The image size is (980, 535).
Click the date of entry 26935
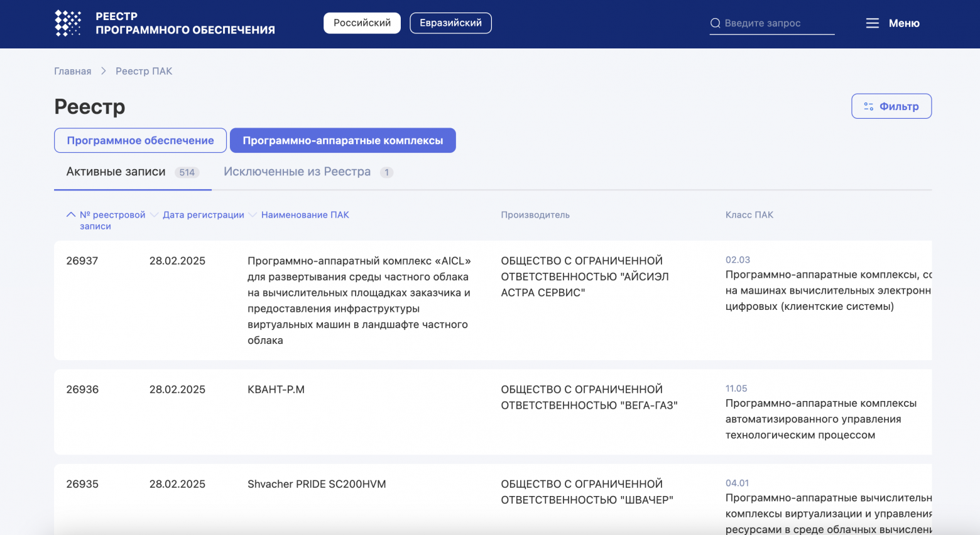click(177, 484)
